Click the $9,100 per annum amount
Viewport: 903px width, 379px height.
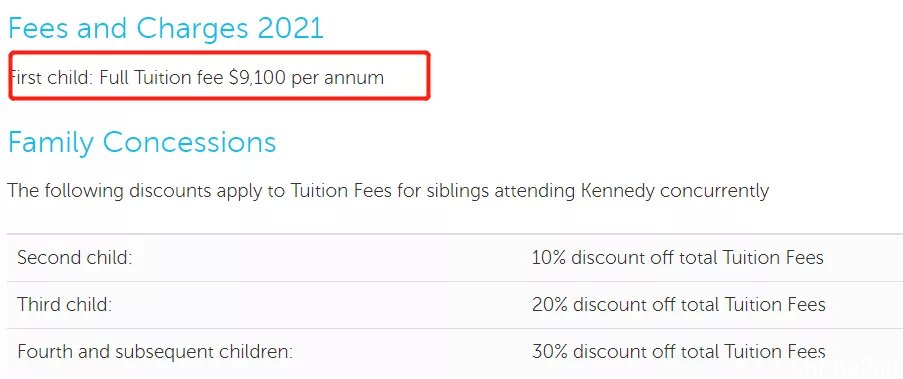306,77
